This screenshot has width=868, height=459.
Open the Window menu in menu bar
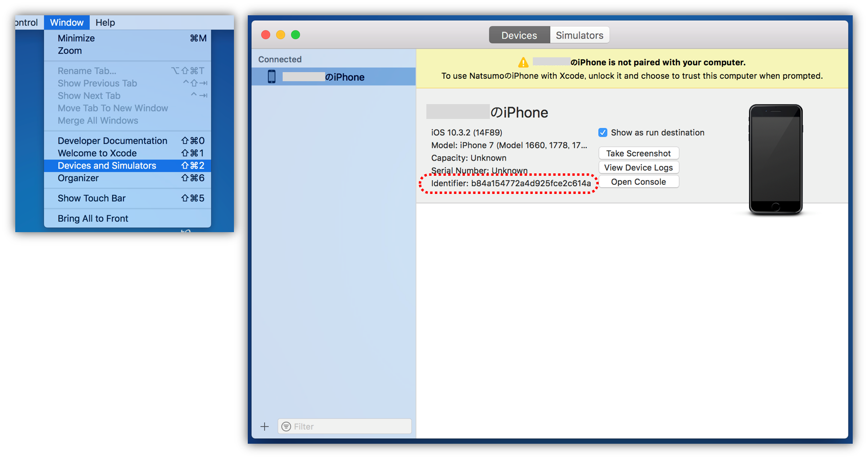[x=67, y=22]
